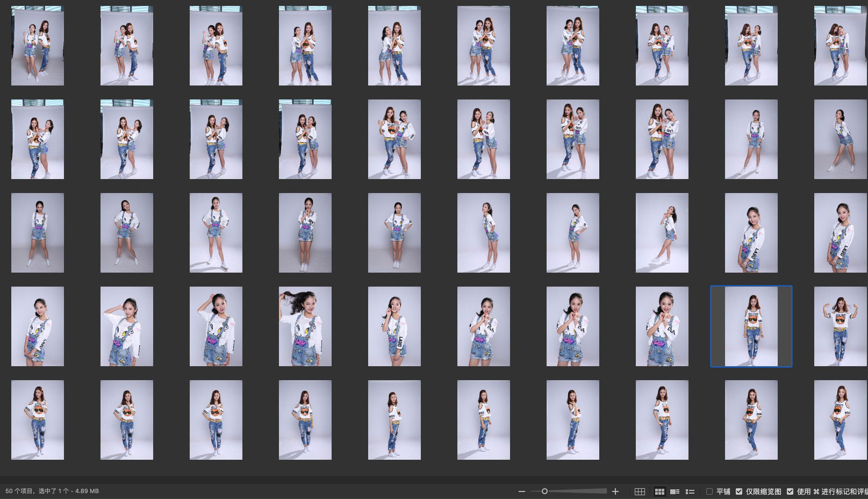The height and width of the screenshot is (499, 868).
Task: Switch to details view layout
Action: pos(675,491)
